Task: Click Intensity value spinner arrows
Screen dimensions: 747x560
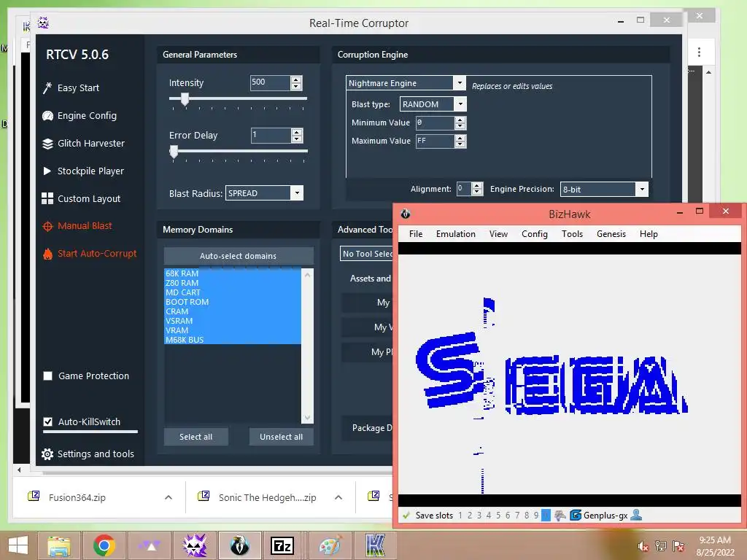Action: 296,83
